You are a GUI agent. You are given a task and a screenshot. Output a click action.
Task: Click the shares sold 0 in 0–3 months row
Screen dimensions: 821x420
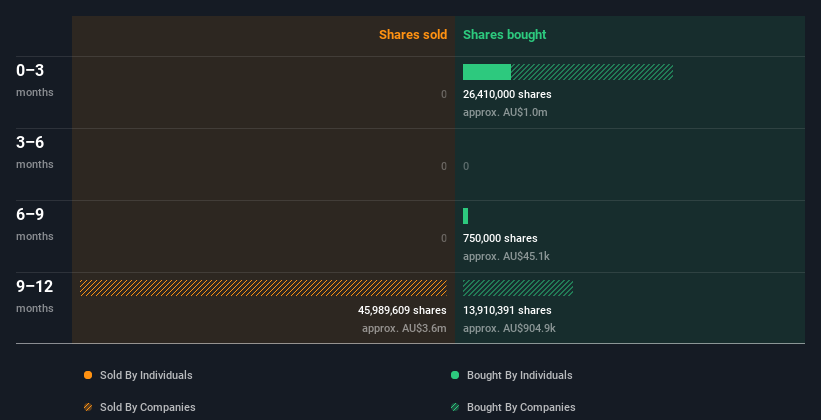coord(444,94)
